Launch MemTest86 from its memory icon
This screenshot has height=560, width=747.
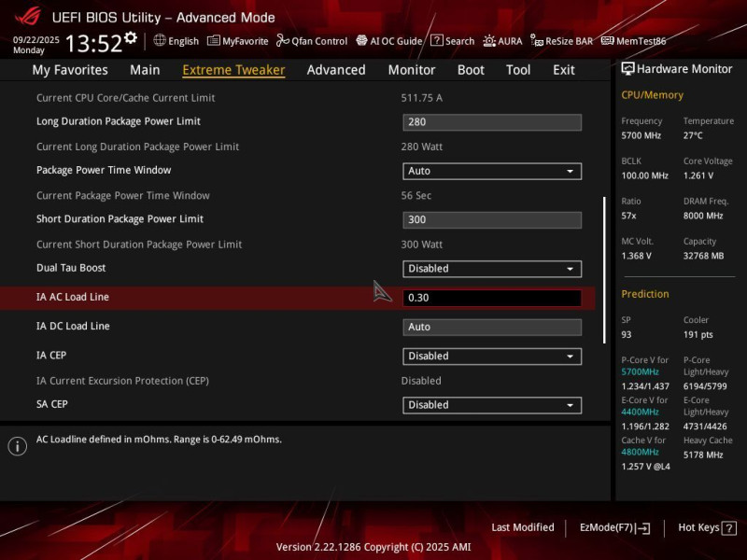(x=608, y=41)
